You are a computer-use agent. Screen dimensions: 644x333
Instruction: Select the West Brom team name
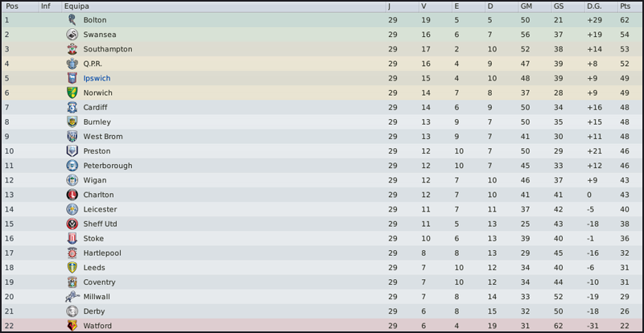coord(102,137)
